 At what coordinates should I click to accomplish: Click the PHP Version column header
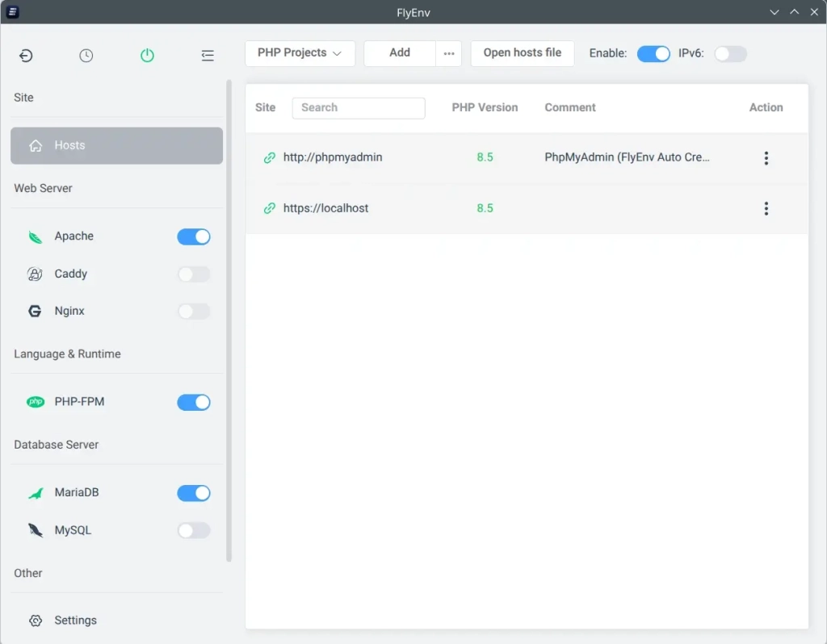tap(485, 107)
